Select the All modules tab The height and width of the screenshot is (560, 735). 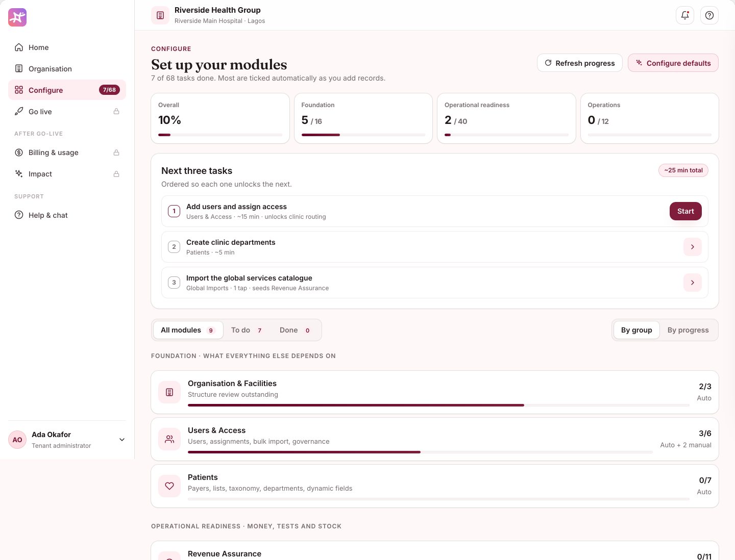188,330
